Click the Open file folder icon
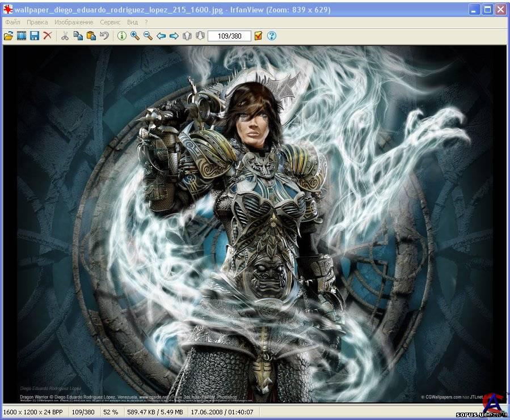 pyautogui.click(x=8, y=36)
